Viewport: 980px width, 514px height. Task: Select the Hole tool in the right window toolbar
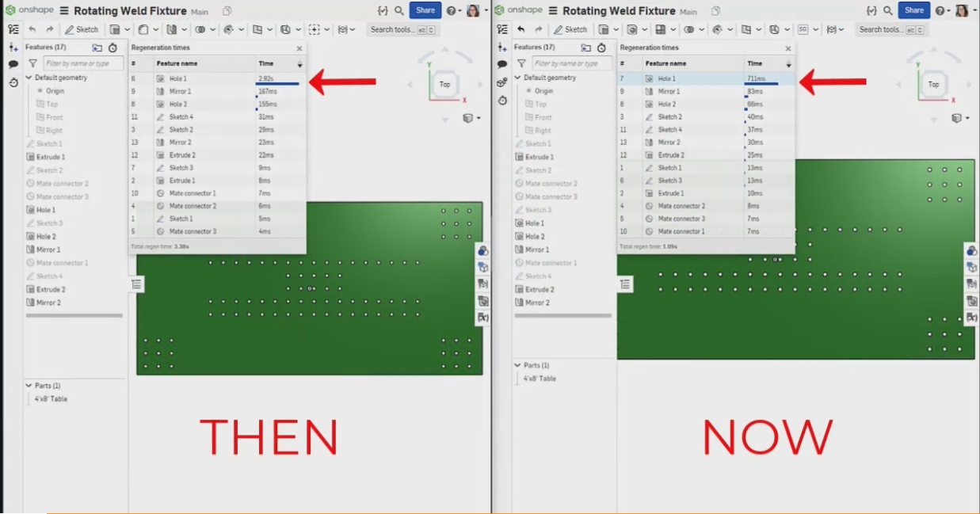pyautogui.click(x=632, y=29)
